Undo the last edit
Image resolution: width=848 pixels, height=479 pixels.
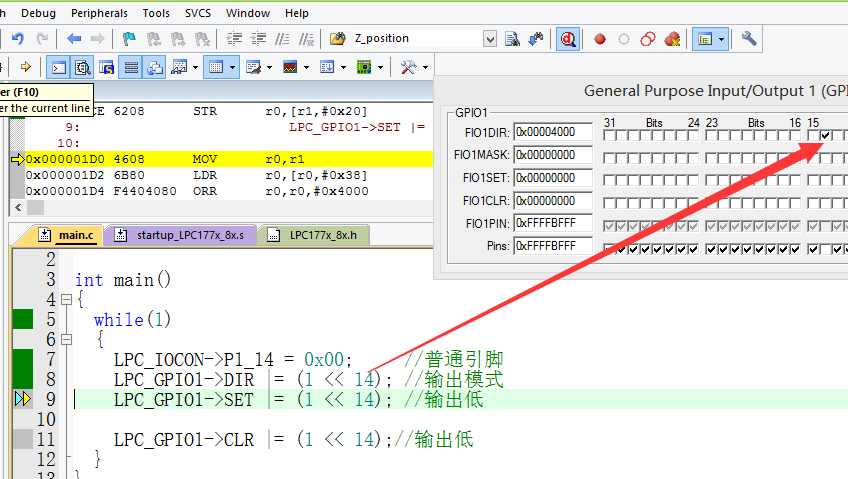pos(17,39)
